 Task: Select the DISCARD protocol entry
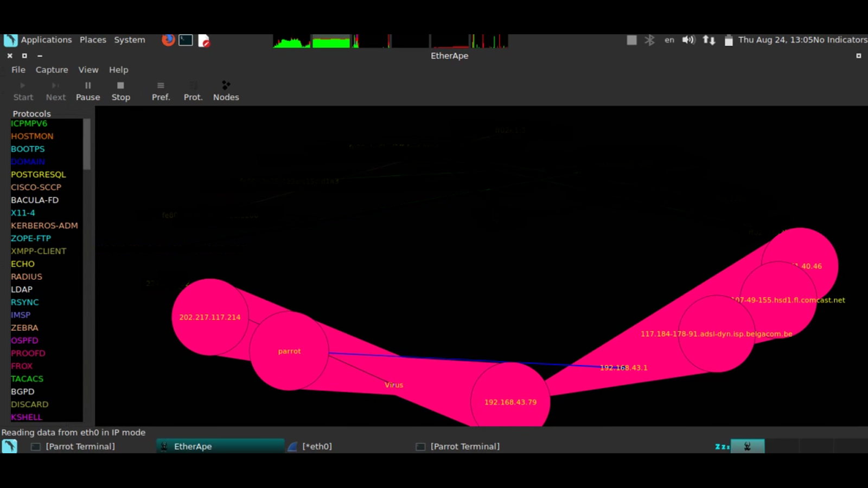click(30, 404)
